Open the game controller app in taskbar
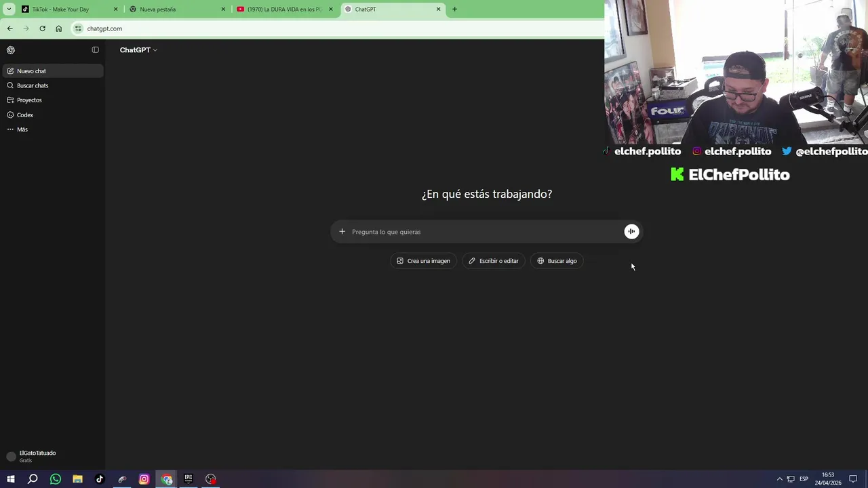This screenshot has width=868, height=488. click(122, 479)
